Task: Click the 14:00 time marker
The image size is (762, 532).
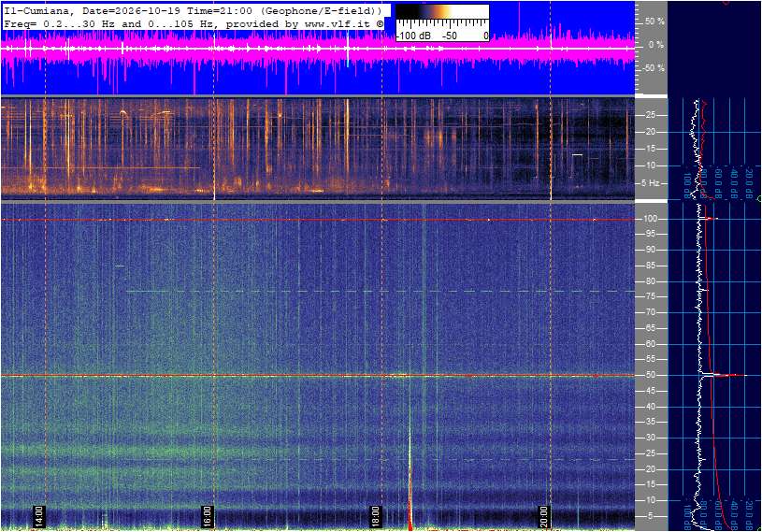Action: coord(38,516)
